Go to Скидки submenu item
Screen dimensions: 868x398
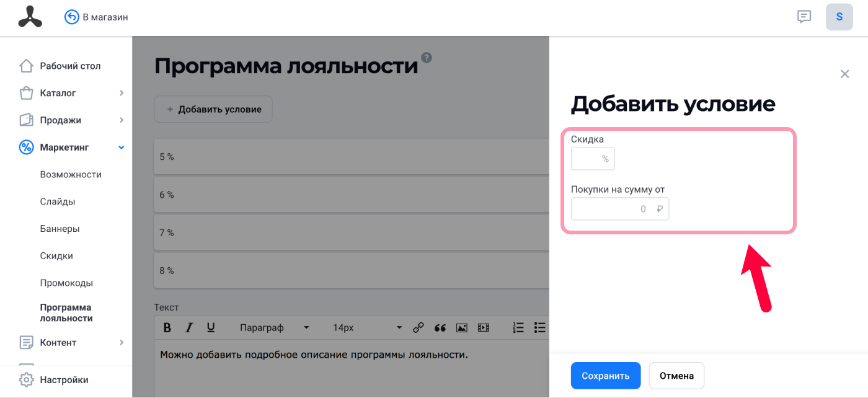pos(56,256)
